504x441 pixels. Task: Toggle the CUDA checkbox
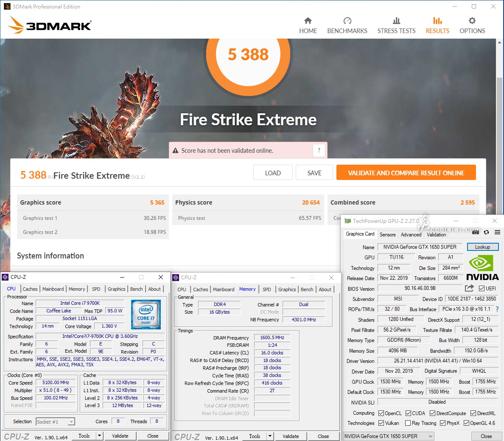point(408,413)
